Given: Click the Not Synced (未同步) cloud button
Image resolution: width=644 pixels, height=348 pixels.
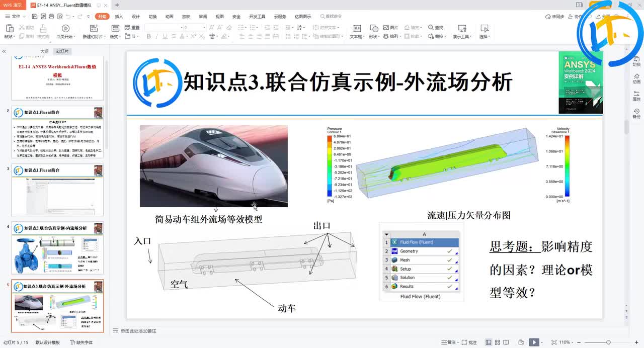Looking at the screenshot, I should point(555,17).
